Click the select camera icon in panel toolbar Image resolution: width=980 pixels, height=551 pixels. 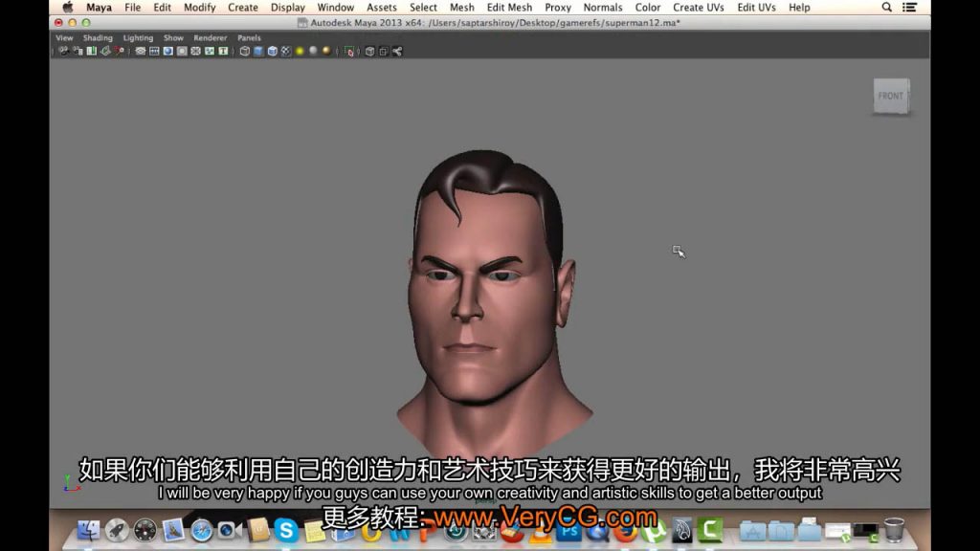coord(64,52)
